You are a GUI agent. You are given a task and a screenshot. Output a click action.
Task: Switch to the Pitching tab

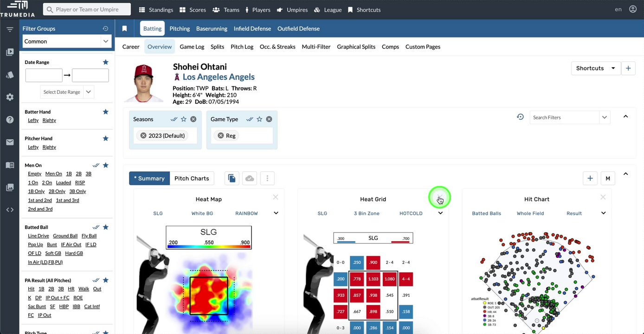pos(180,29)
